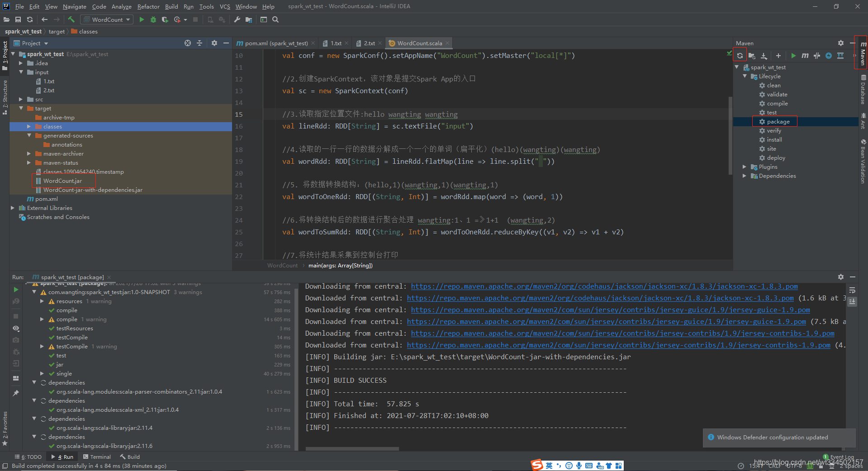
Task: Toggle scroll to end in console
Action: pos(852,302)
